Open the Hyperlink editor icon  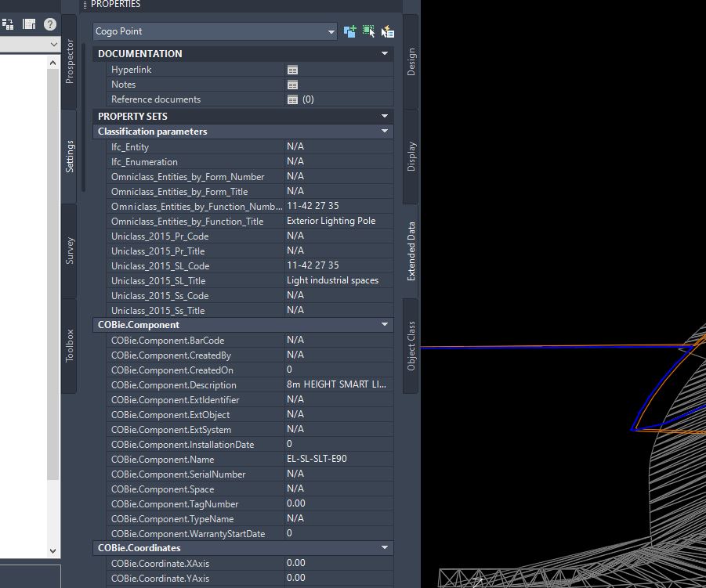point(293,70)
